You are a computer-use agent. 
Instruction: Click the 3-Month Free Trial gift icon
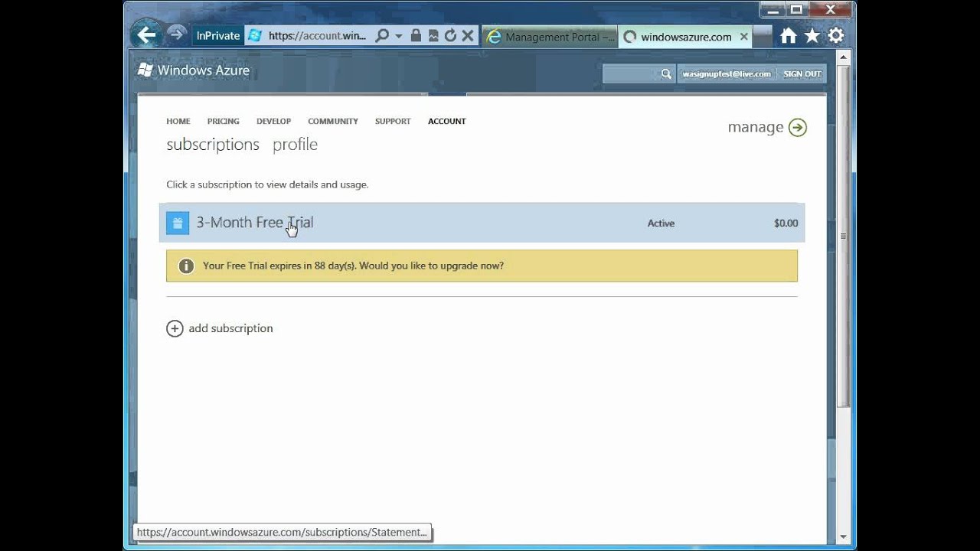click(x=178, y=223)
